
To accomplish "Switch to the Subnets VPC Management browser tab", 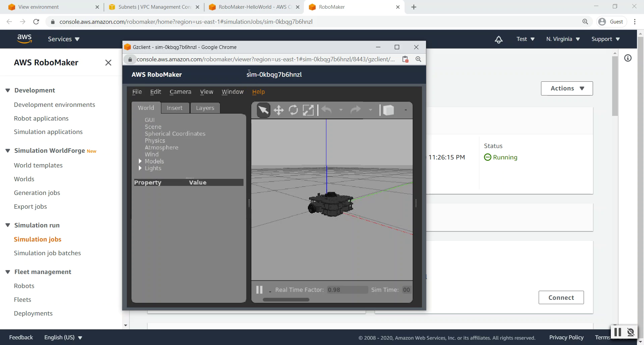I will pyautogui.click(x=154, y=7).
